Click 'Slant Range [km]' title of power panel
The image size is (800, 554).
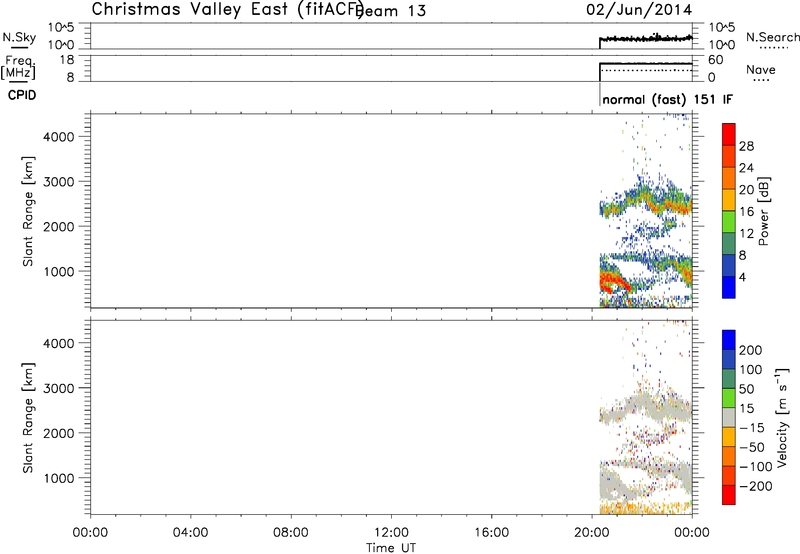(28, 211)
